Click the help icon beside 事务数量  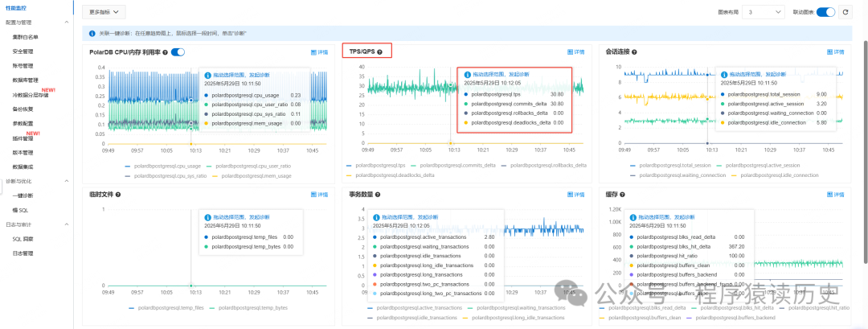[x=378, y=195]
